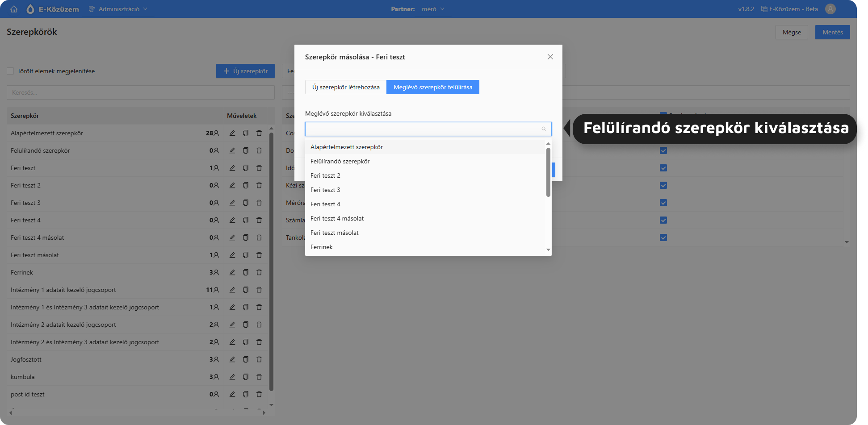868x425 pixels.
Task: Select Meglévő szerepkör felülírása tab
Action: point(432,87)
